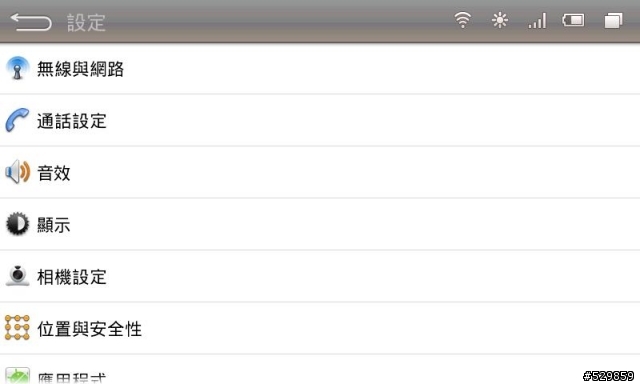Tap the webcam camera icon

(18, 276)
